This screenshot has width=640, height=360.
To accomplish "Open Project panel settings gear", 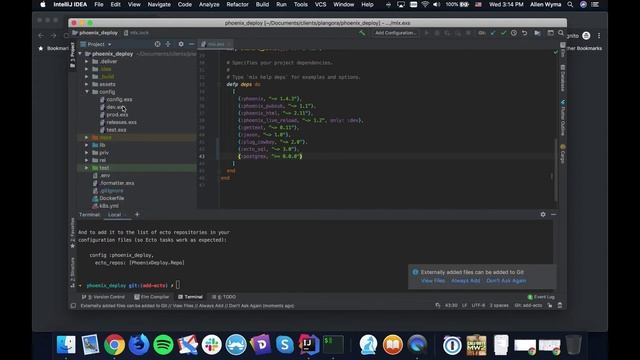I will pyautogui.click(x=181, y=44).
